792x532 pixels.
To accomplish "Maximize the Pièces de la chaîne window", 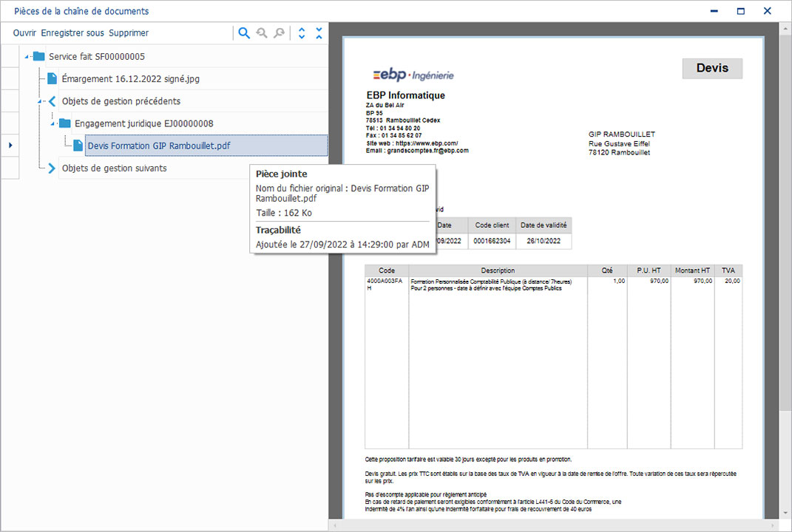I will 741,11.
